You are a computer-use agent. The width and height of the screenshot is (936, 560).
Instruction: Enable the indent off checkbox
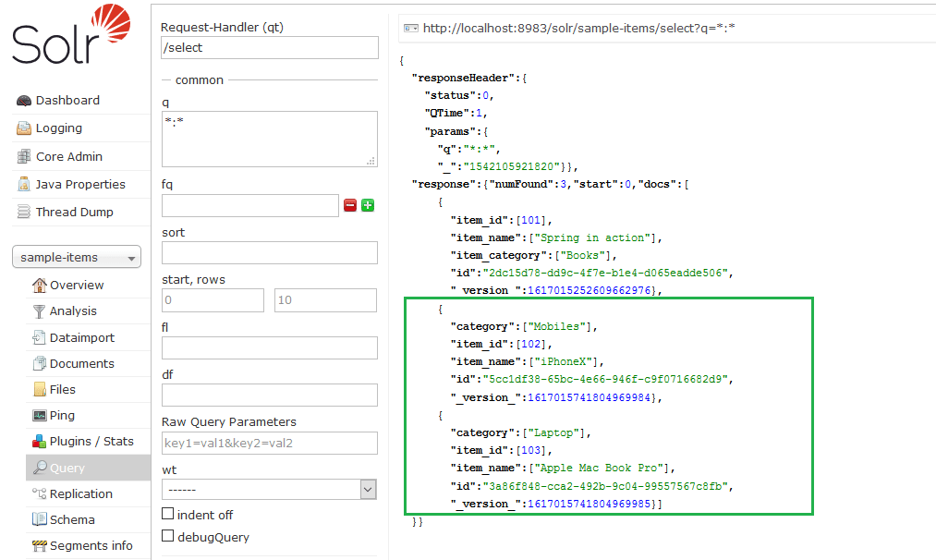[168, 514]
